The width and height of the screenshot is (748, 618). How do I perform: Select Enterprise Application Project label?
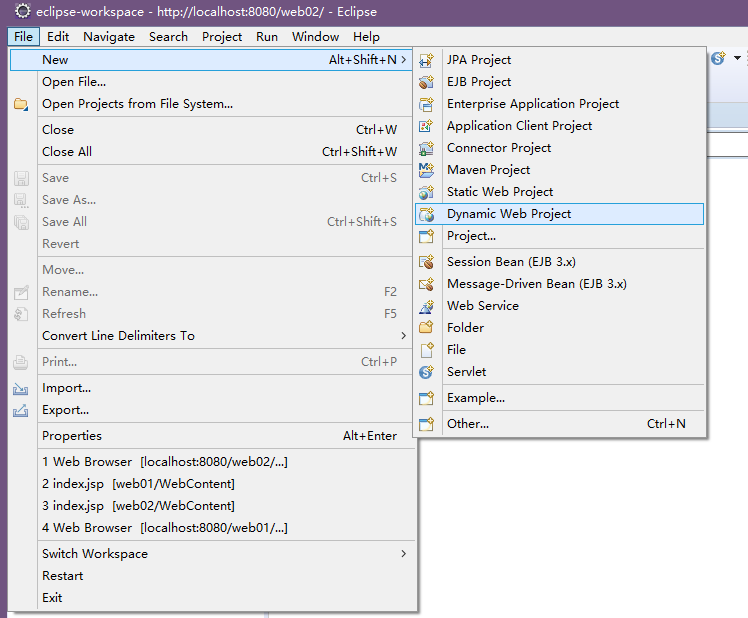[x=533, y=104]
